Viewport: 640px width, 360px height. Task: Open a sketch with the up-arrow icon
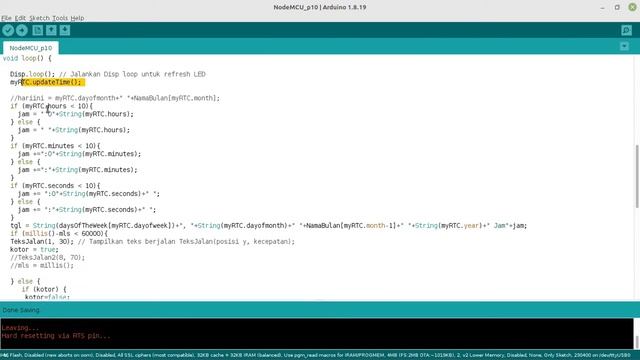pos(51,30)
